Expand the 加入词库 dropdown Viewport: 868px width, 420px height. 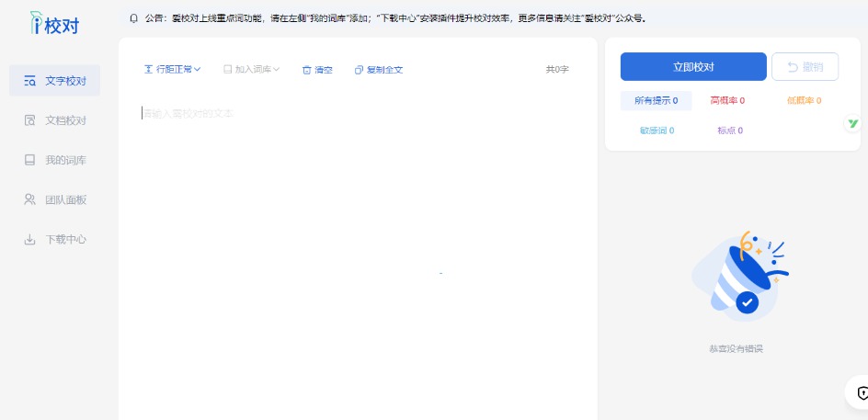252,70
